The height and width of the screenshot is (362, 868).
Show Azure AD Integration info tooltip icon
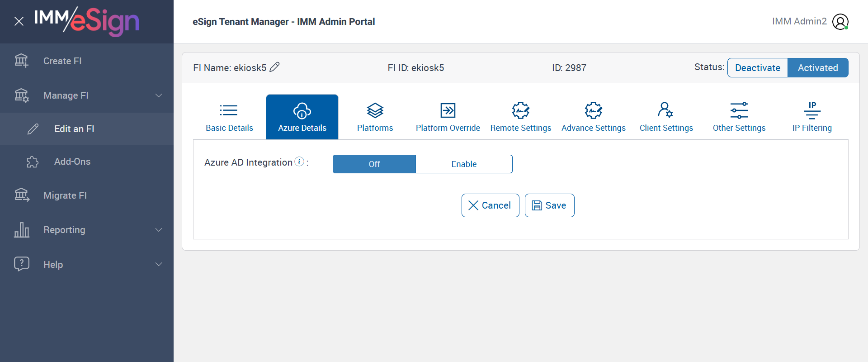299,162
